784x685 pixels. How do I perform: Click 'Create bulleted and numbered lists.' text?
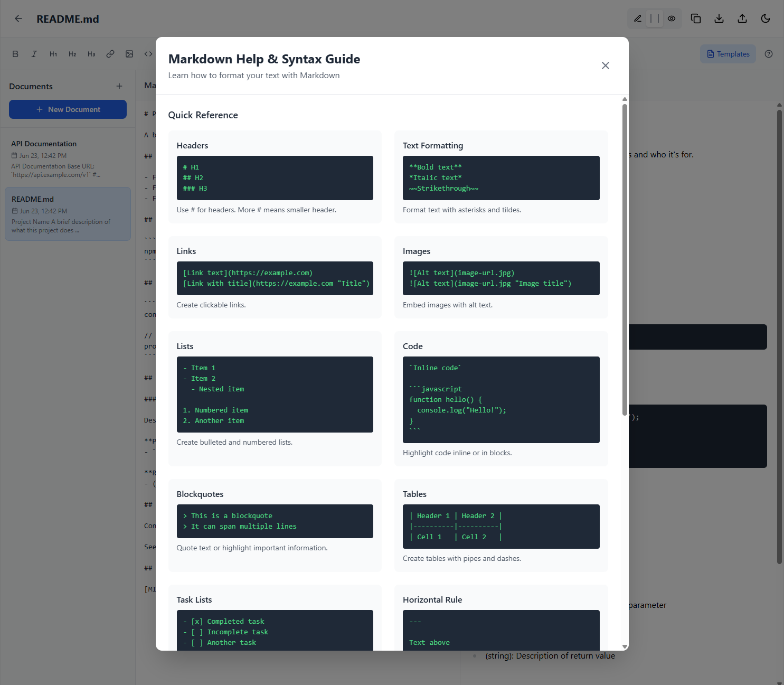coord(234,442)
